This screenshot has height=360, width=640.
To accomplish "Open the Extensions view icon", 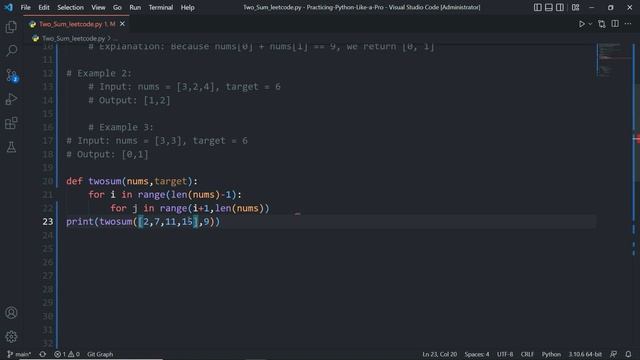I will [x=11, y=123].
